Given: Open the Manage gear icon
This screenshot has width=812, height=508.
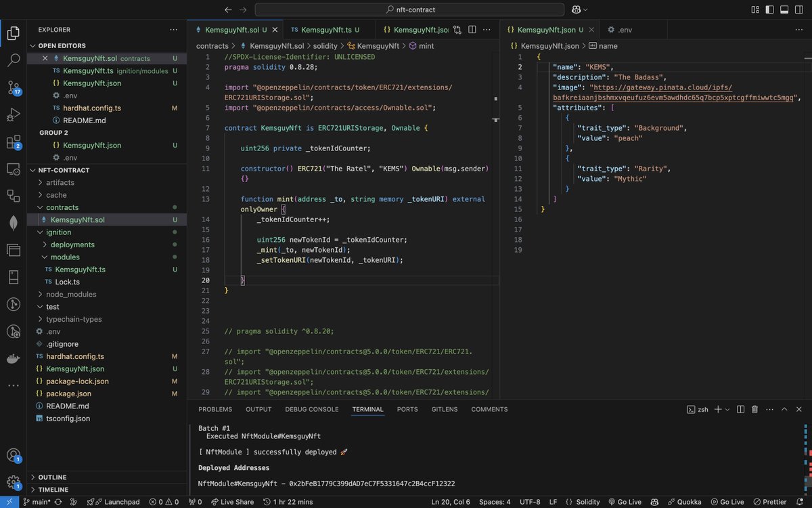Looking at the screenshot, I should (x=13, y=482).
